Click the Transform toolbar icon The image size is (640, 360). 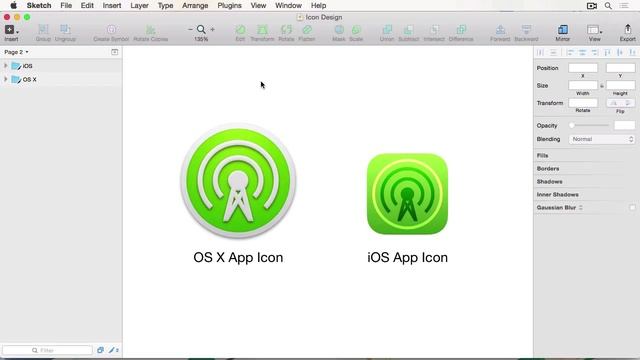tap(262, 29)
